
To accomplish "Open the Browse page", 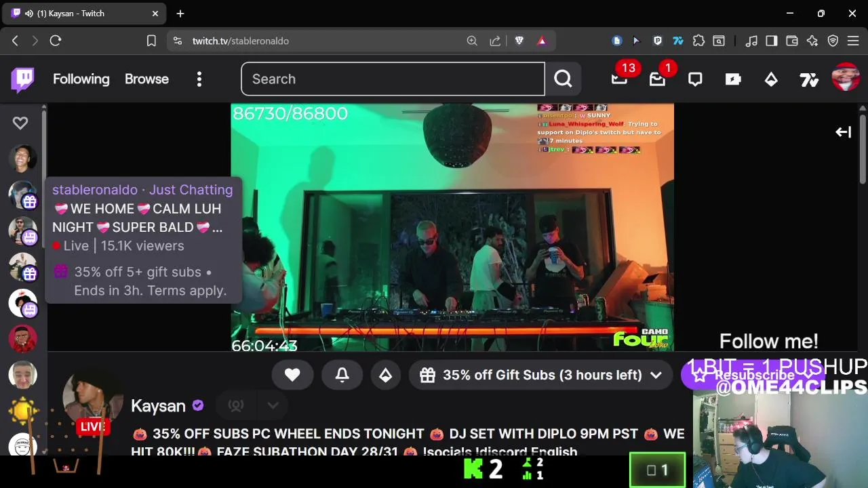I will tap(146, 79).
